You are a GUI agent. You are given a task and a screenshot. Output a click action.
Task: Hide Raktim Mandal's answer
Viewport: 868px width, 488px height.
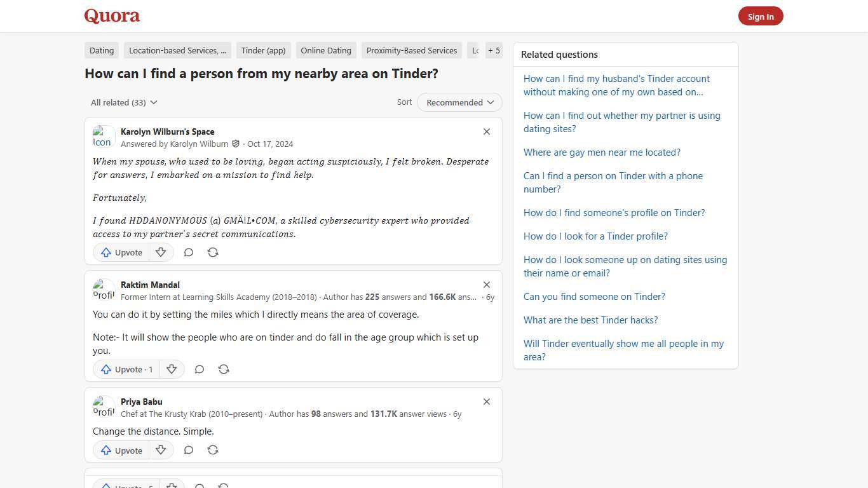click(x=487, y=285)
